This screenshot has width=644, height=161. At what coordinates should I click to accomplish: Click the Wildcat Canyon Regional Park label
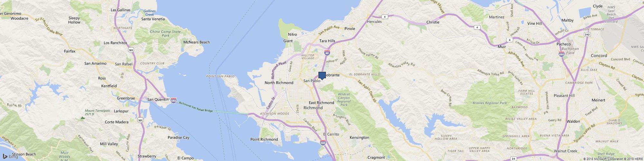pyautogui.click(x=344, y=99)
